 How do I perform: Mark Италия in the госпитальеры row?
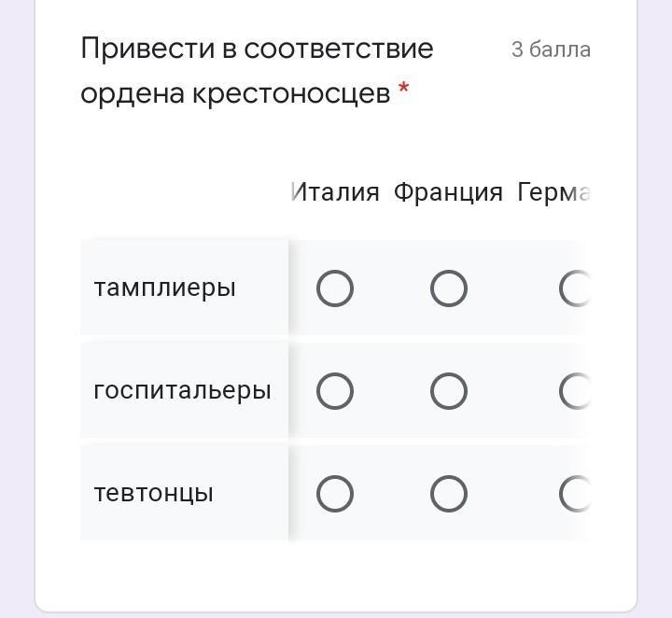tap(335, 391)
